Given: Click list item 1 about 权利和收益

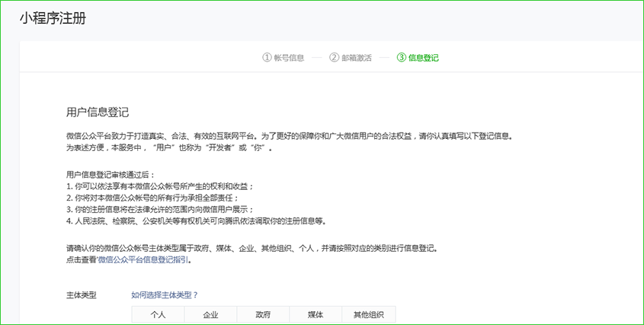Looking at the screenshot, I should click(x=160, y=187).
